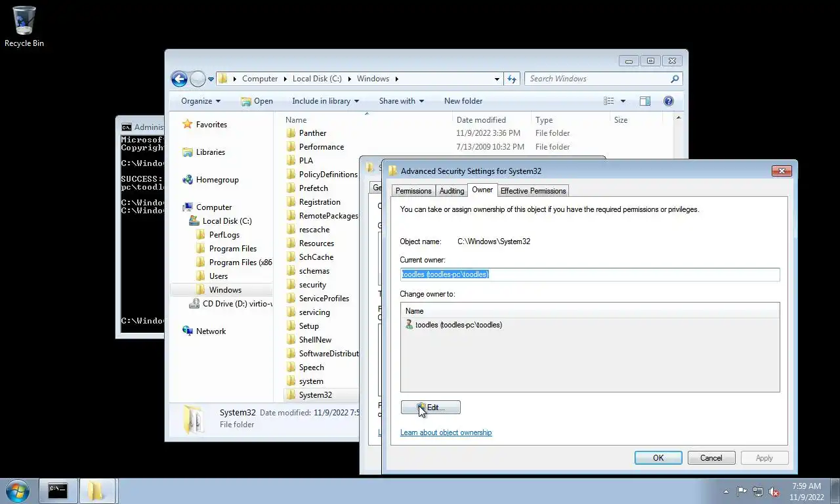Click Cancel in Advanced Security Settings
The image size is (840, 504).
pyautogui.click(x=711, y=458)
